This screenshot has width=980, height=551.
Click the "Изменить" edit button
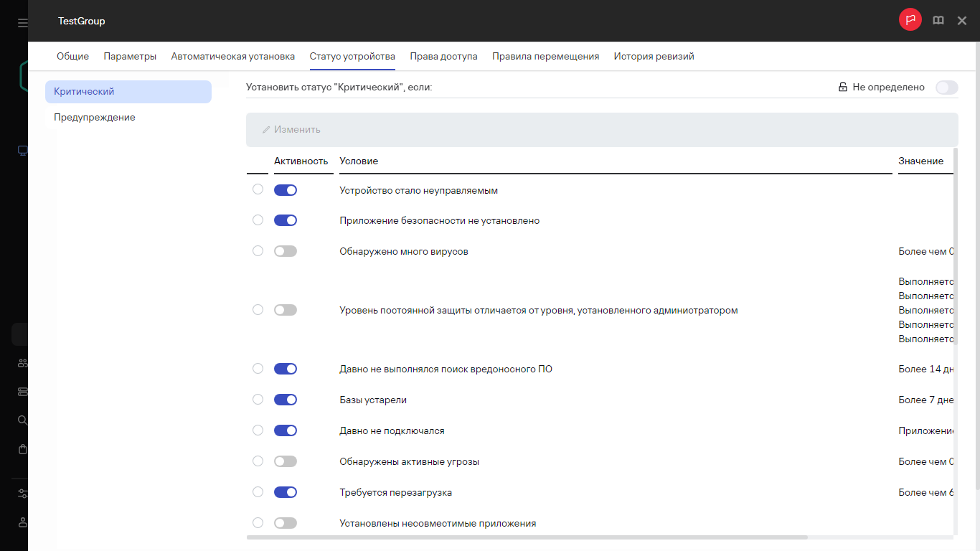(x=291, y=130)
